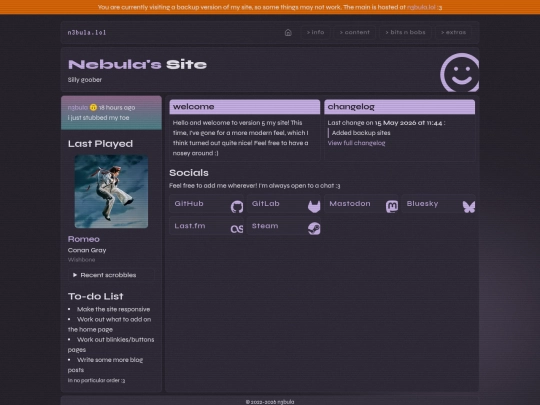Select the Steam label in Socials
Viewport: 540px width, 405px height.
coord(265,226)
